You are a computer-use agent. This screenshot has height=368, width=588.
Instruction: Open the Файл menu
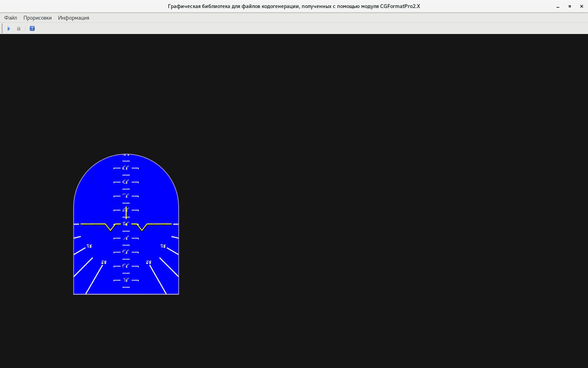(x=10, y=18)
